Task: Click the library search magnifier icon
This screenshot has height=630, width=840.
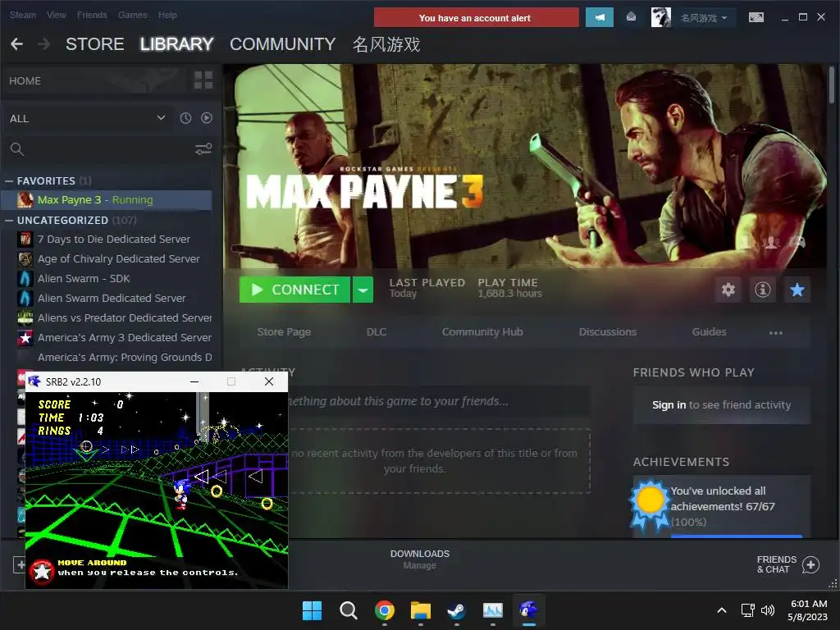Action: click(x=17, y=149)
